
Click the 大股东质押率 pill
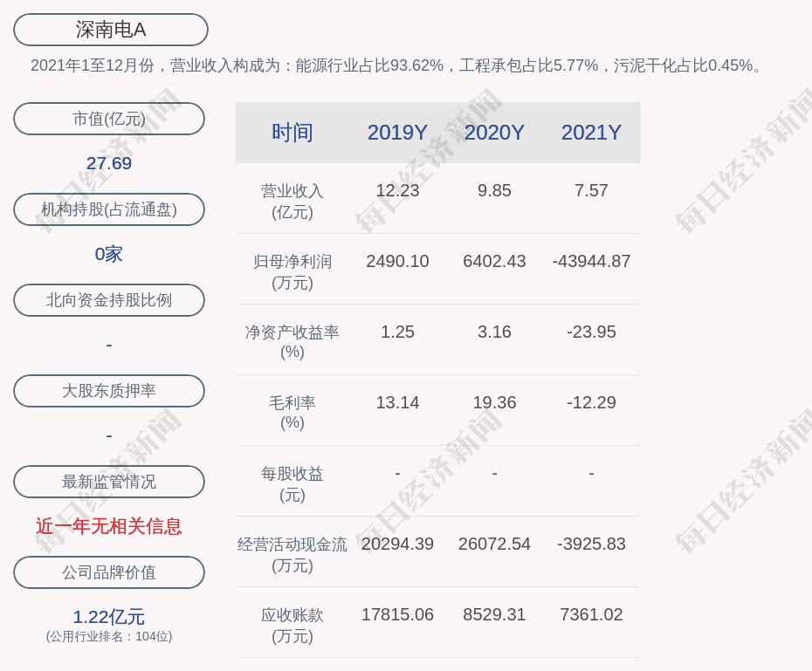pos(109,391)
